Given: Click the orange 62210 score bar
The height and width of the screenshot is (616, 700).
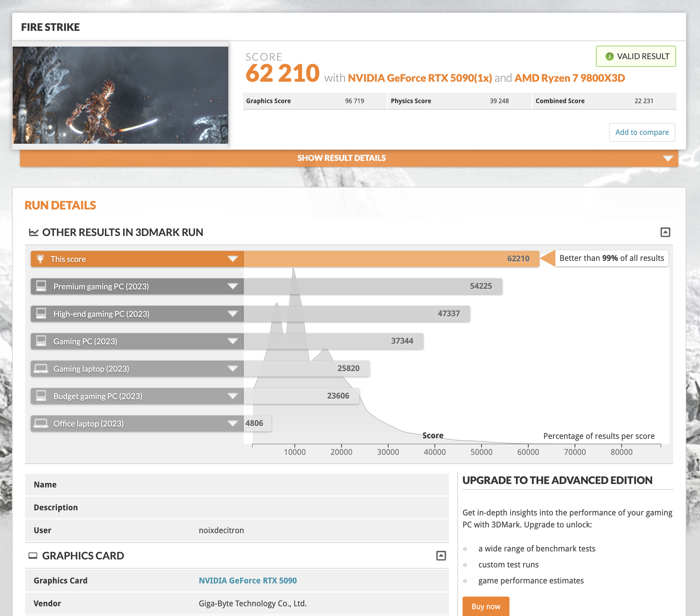Looking at the screenshot, I should 390,259.
